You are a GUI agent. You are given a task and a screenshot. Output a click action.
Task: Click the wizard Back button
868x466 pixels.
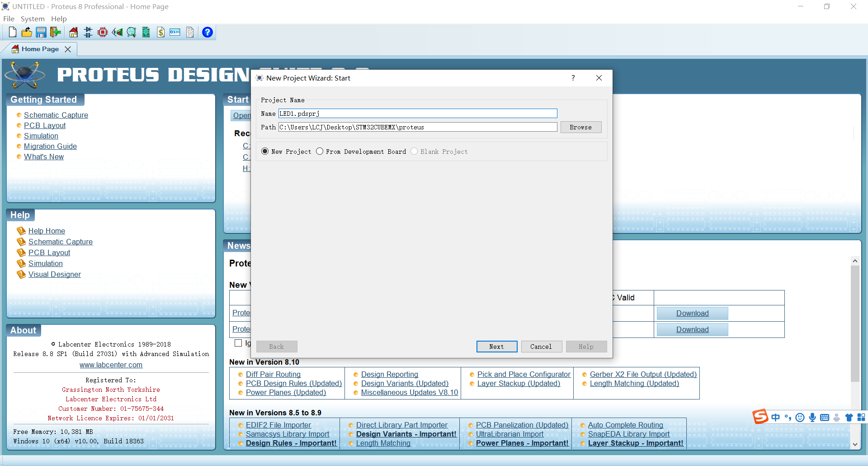277,347
